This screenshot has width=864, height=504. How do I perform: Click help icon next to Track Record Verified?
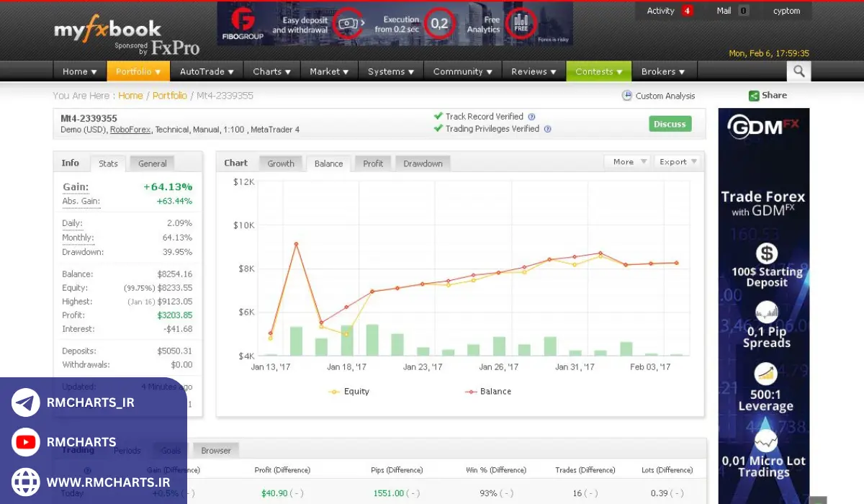[531, 117]
